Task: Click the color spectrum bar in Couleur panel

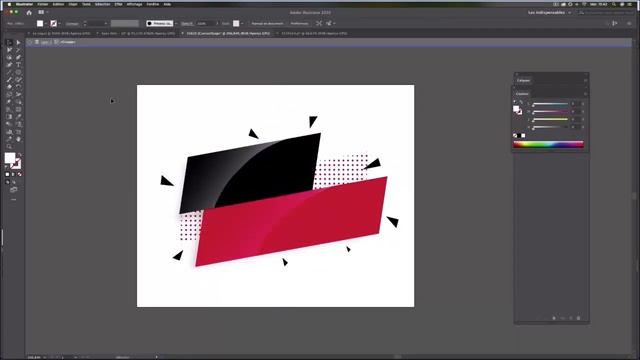Action: [x=549, y=144]
